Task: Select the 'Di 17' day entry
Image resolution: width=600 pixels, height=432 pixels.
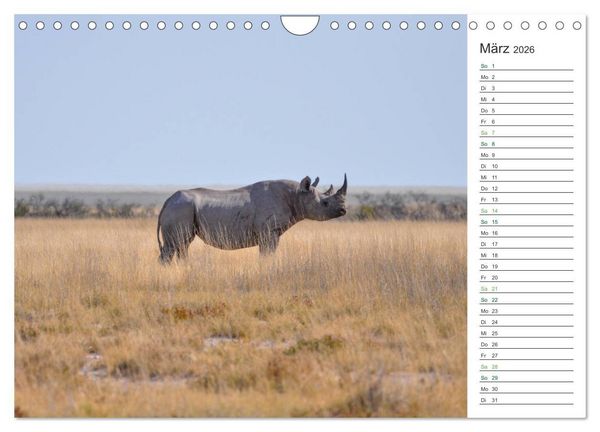Action: [x=527, y=244]
